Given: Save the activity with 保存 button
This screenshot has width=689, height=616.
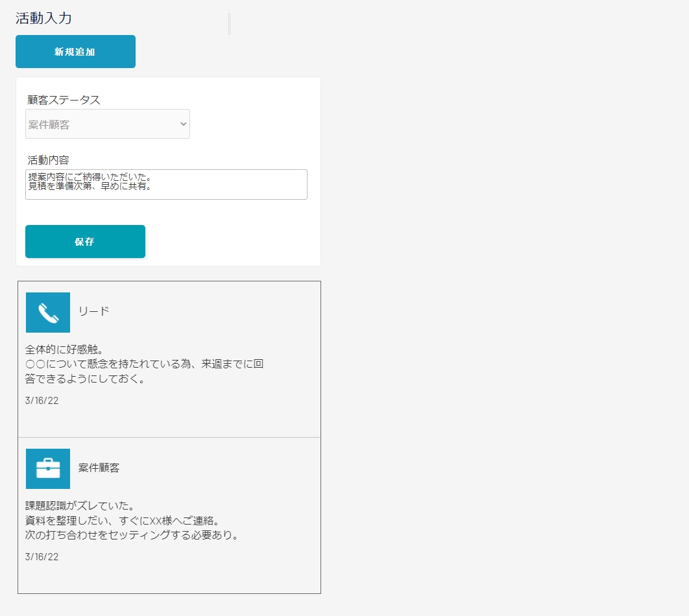Looking at the screenshot, I should coord(85,241).
